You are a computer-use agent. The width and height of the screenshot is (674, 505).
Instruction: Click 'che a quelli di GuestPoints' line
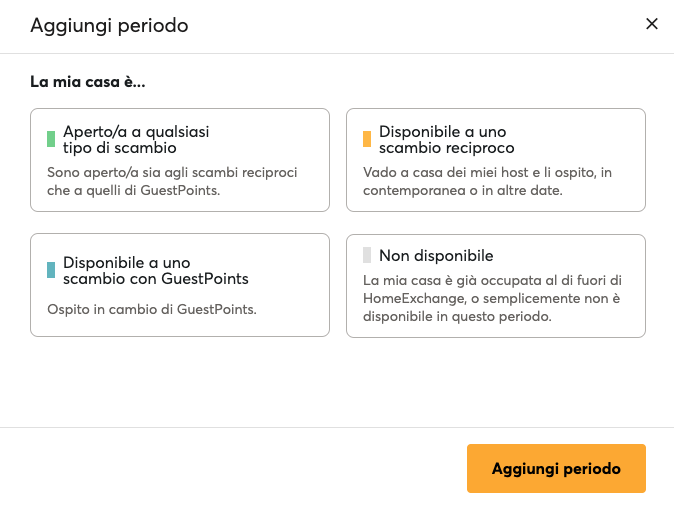pos(133,190)
